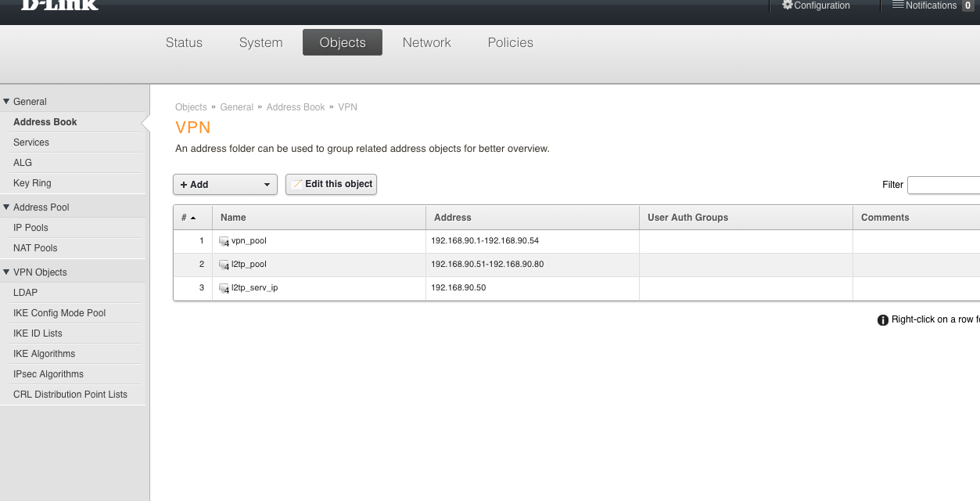Image resolution: width=980 pixels, height=501 pixels.
Task: Click the D-Link logo
Action: (59, 4)
